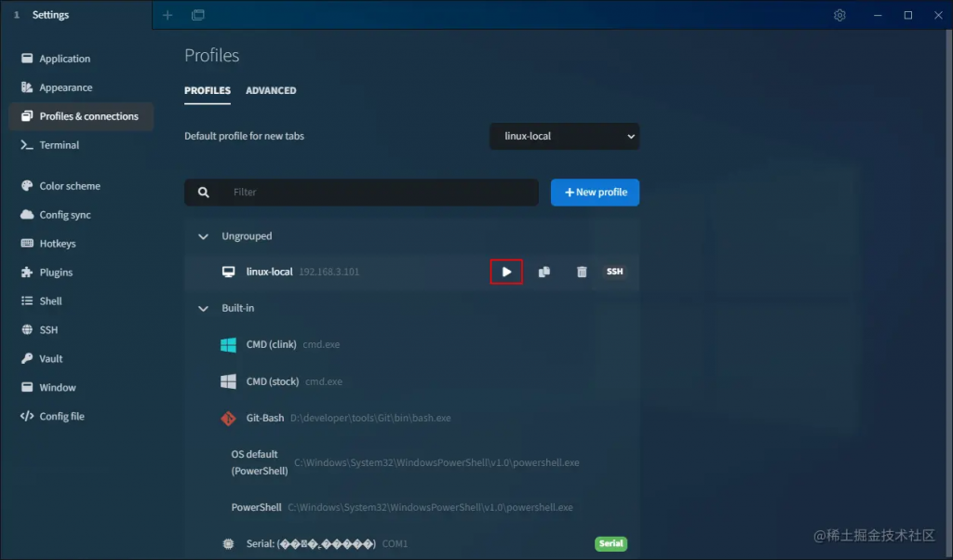
Task: Click the Color scheme palette icon
Action: click(x=27, y=186)
